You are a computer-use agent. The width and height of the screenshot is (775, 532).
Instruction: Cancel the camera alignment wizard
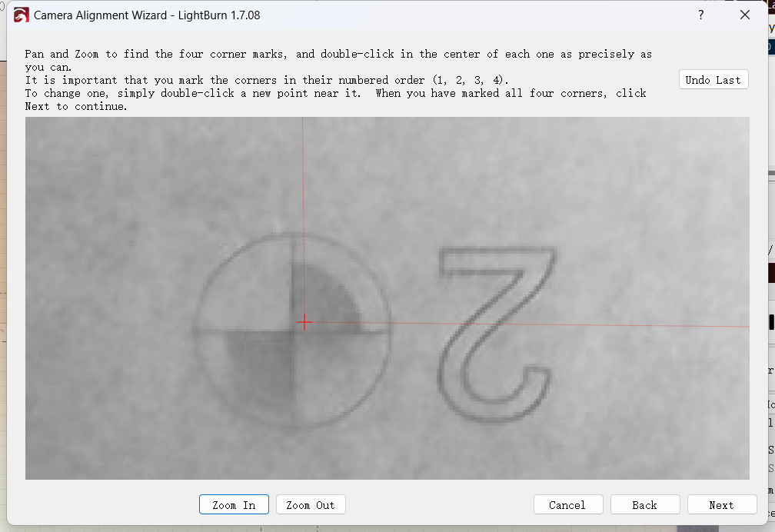(x=568, y=505)
